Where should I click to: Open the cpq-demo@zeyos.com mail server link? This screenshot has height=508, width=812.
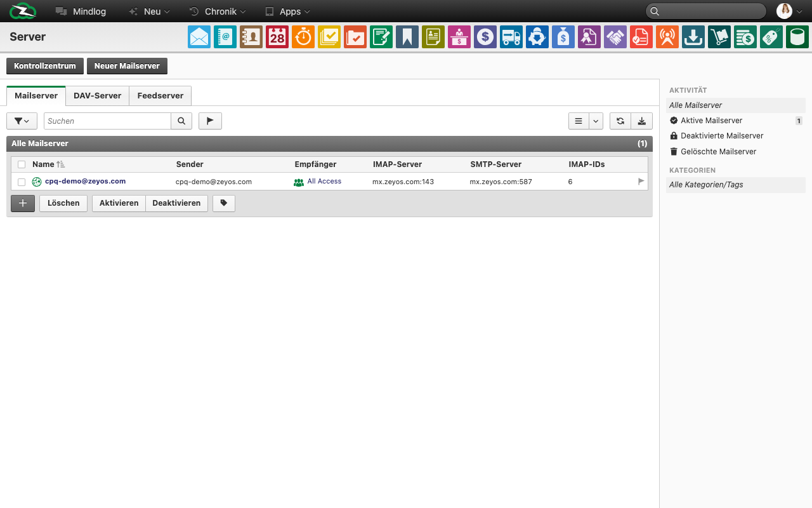coord(85,181)
